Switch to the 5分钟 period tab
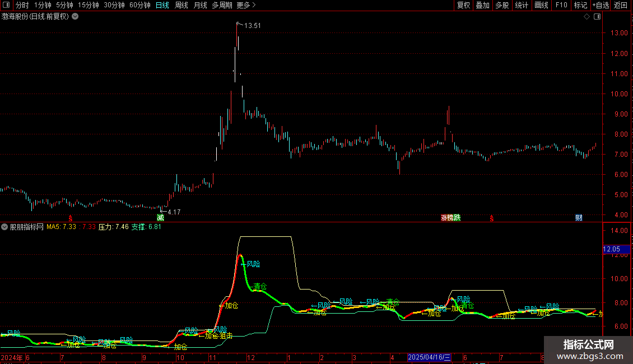The image size is (633, 364). point(64,5)
